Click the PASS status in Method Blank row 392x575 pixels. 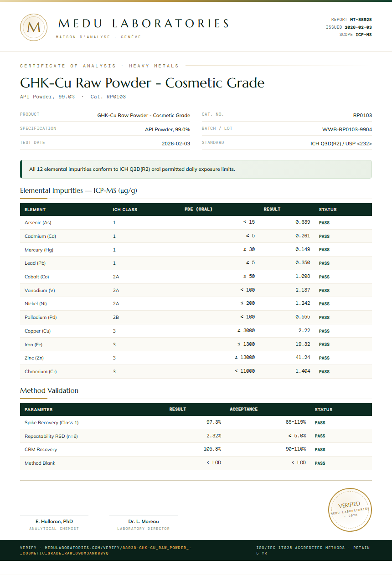tap(320, 463)
